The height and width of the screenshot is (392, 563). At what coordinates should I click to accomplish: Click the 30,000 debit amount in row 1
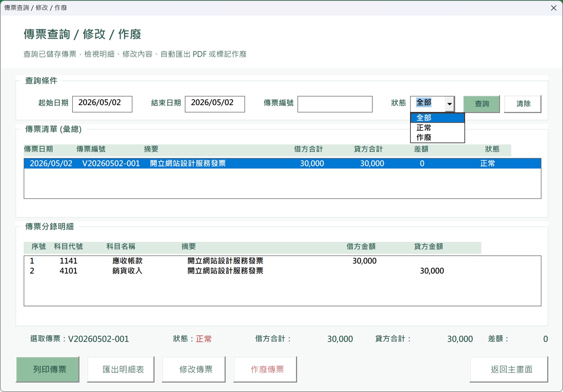[364, 261]
